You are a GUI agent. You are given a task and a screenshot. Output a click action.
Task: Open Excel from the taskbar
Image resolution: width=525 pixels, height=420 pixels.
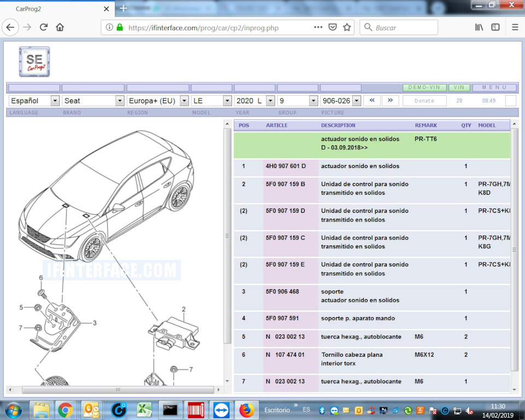[144, 410]
